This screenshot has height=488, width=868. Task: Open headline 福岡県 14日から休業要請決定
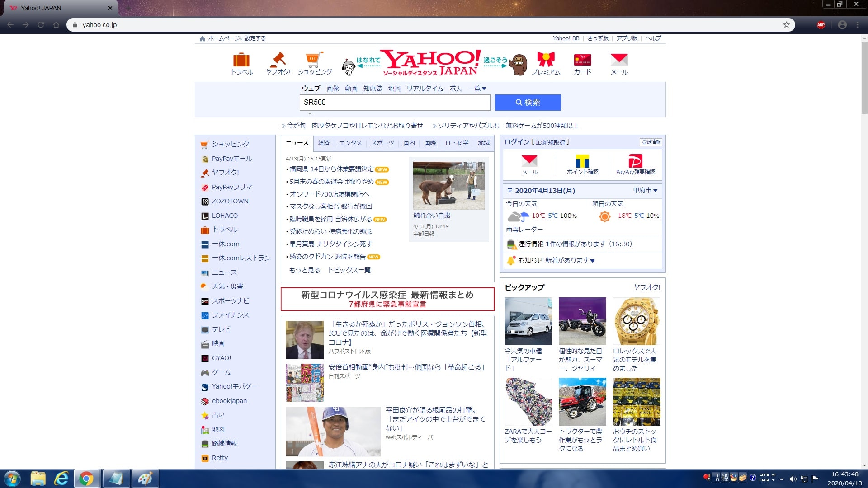(331, 169)
